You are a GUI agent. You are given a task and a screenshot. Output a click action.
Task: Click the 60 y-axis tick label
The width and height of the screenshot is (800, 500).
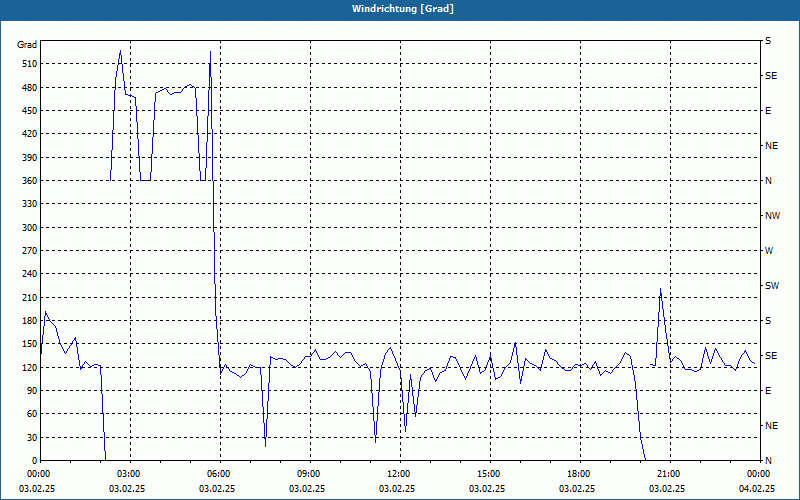[32, 414]
